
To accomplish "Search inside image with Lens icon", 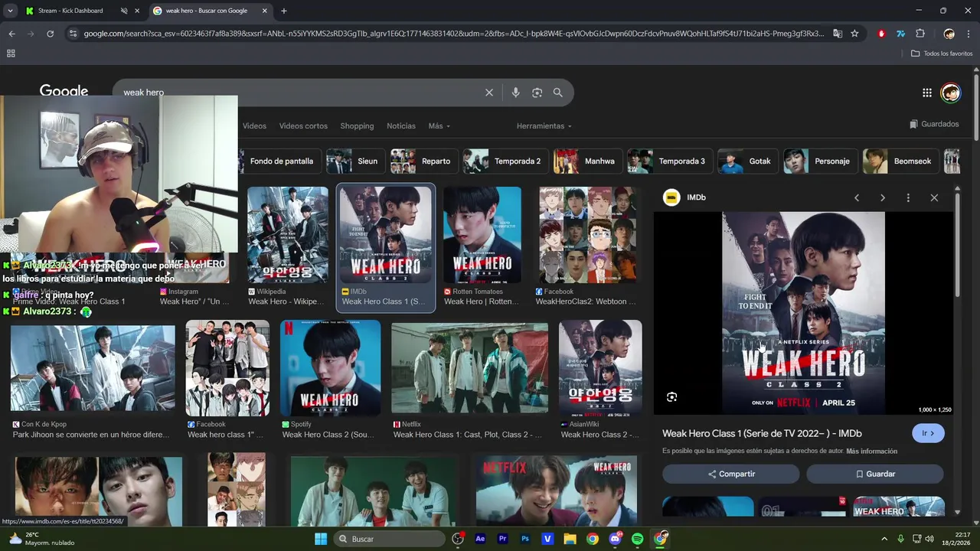I will coord(671,396).
